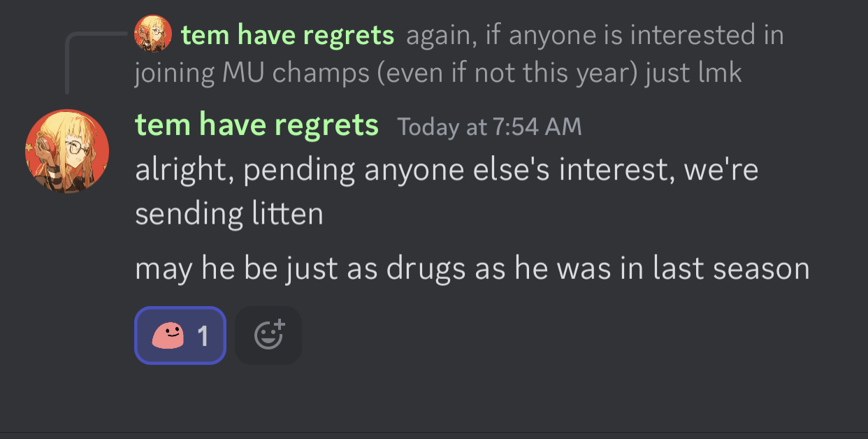Open the add reaction emoji picker
Viewport: 868px width, 439px height.
pyautogui.click(x=268, y=336)
